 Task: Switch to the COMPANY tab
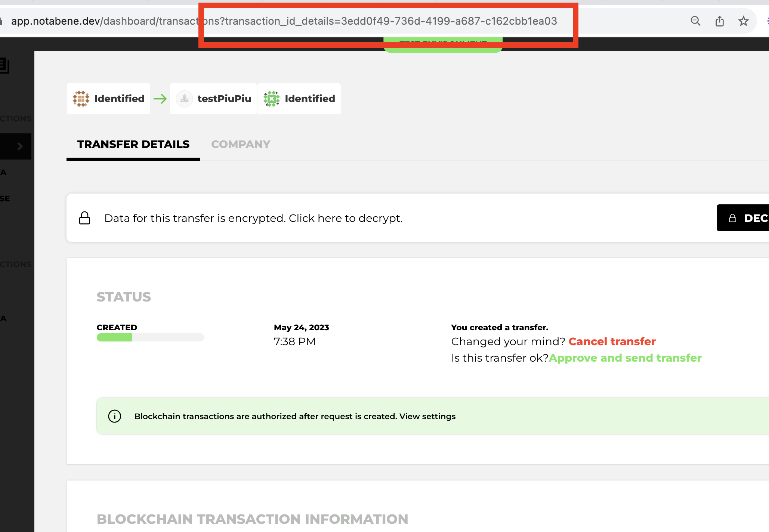241,144
